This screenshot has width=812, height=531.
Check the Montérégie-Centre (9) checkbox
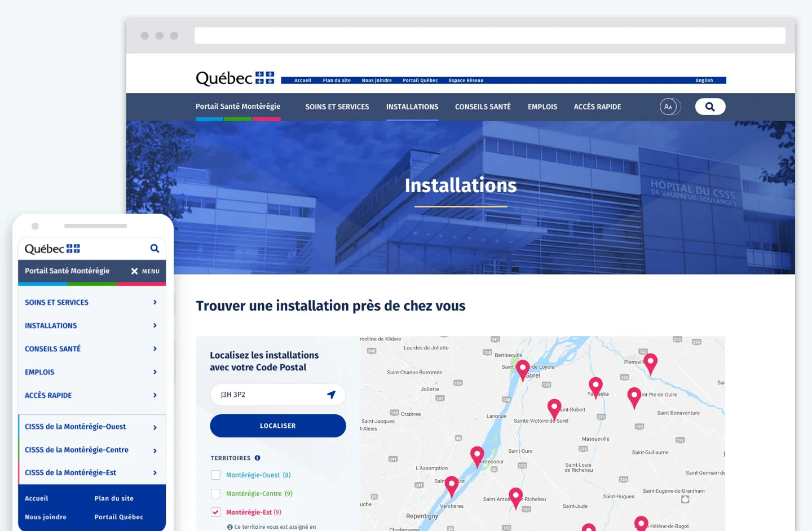[215, 493]
